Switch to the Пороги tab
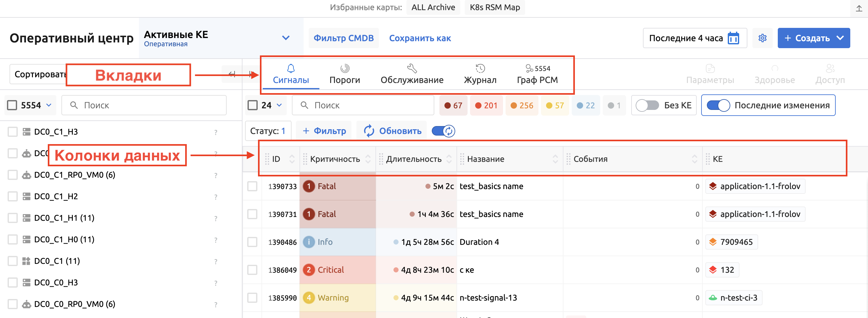The image size is (868, 318). tap(344, 74)
